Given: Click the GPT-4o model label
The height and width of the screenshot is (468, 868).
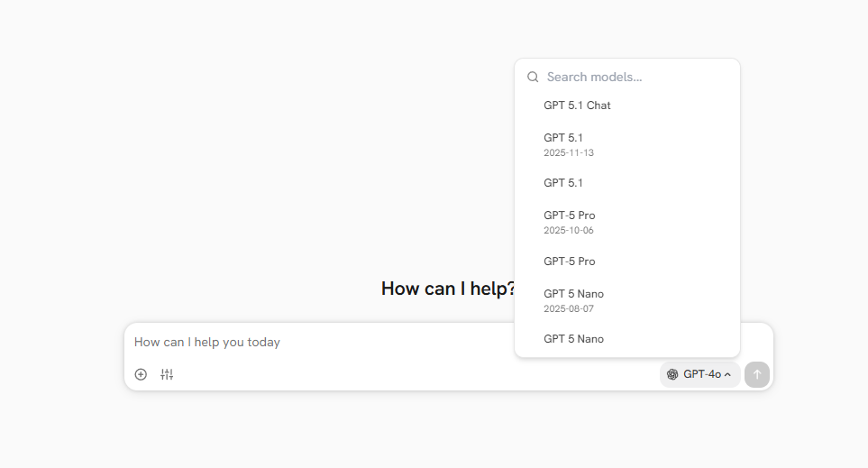Looking at the screenshot, I should [701, 374].
